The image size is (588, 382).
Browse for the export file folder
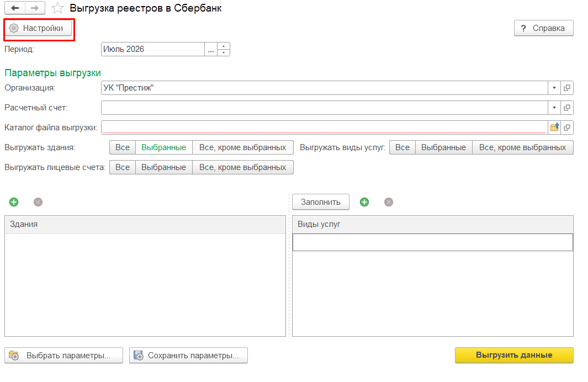coord(554,128)
